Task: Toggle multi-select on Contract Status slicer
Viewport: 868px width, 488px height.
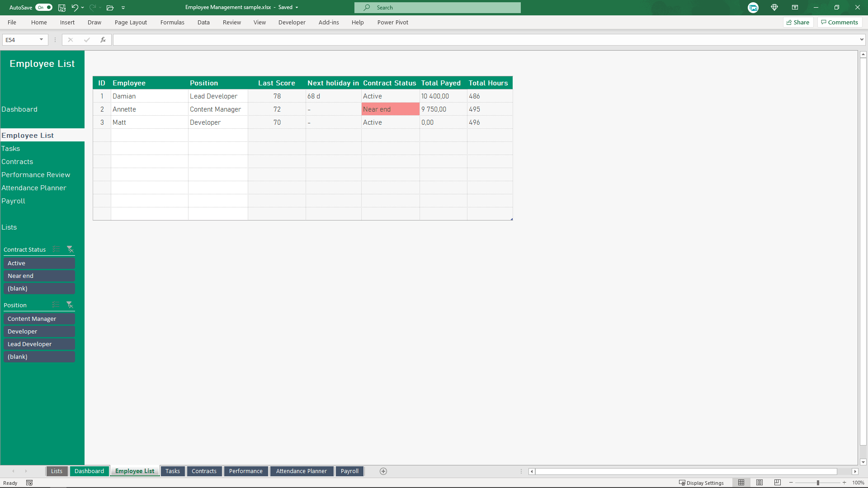Action: pos(56,249)
